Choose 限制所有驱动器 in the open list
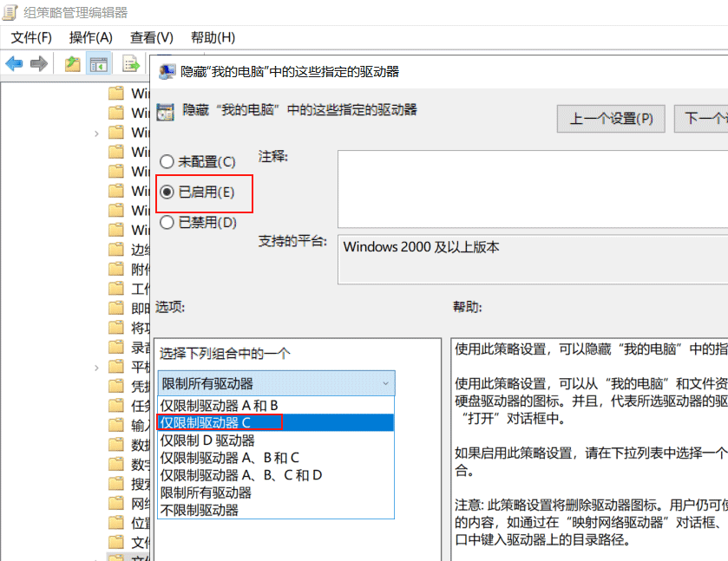The height and width of the screenshot is (561, 728). pos(276,493)
